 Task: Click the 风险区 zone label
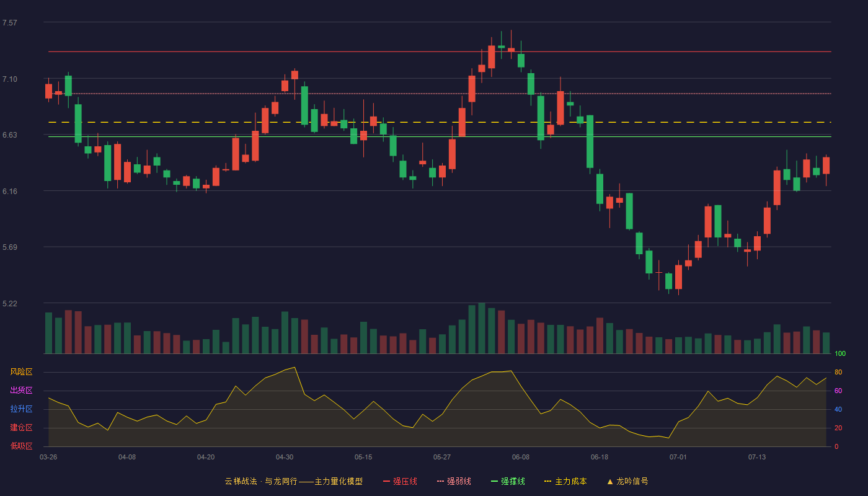[22, 372]
